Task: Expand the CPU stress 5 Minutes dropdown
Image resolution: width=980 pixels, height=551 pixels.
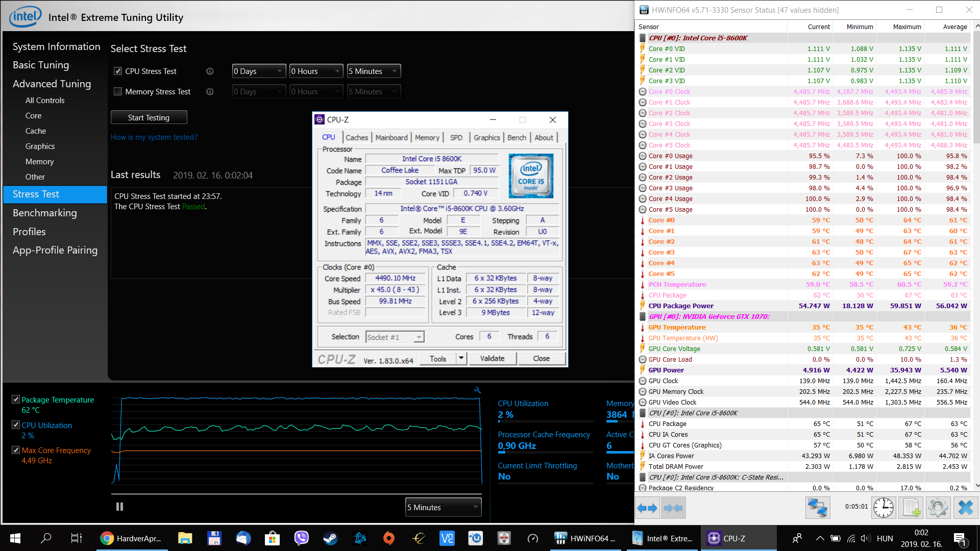Action: [x=374, y=71]
